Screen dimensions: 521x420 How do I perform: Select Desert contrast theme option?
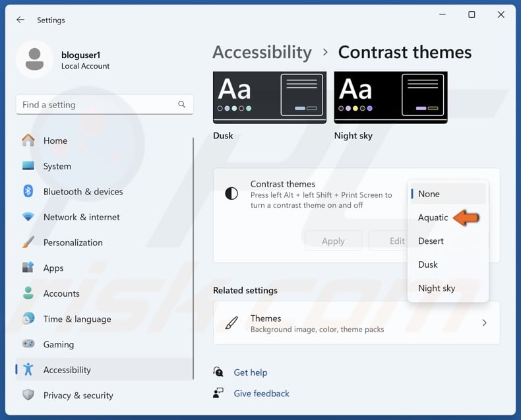tap(431, 241)
